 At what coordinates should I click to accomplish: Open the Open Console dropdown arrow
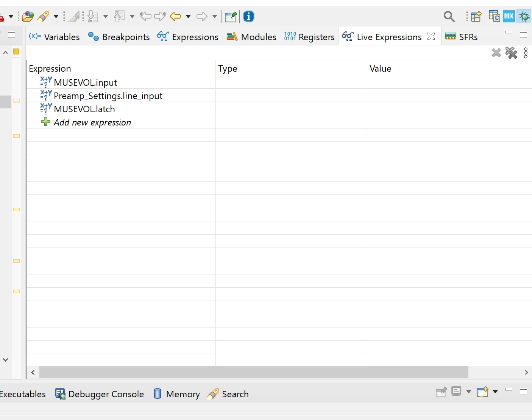(x=495, y=392)
